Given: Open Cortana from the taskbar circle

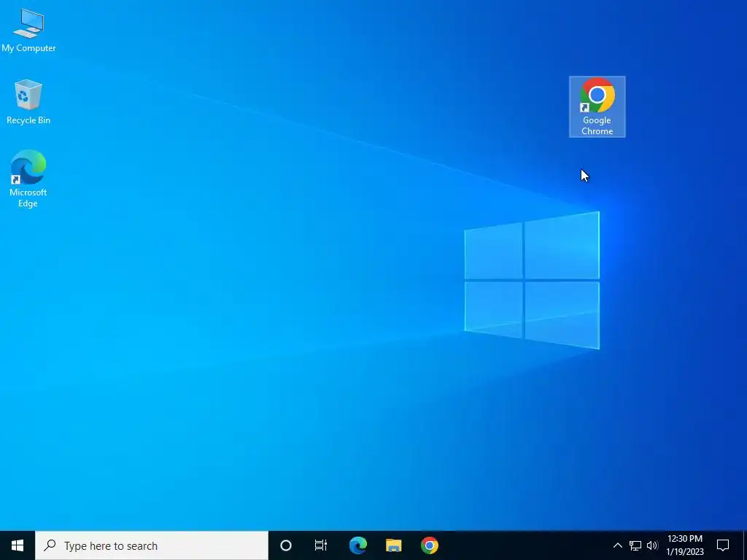Looking at the screenshot, I should click(286, 545).
